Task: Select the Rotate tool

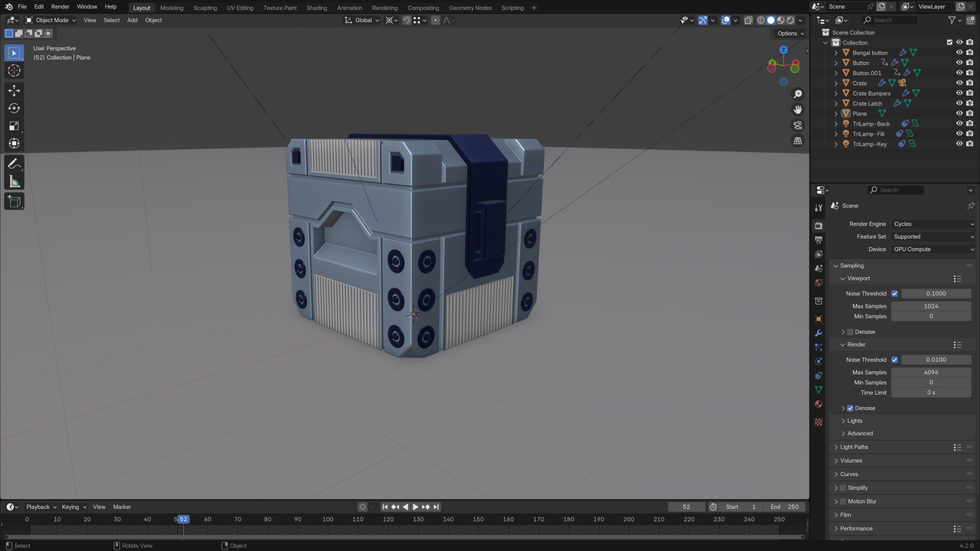Action: click(x=14, y=108)
